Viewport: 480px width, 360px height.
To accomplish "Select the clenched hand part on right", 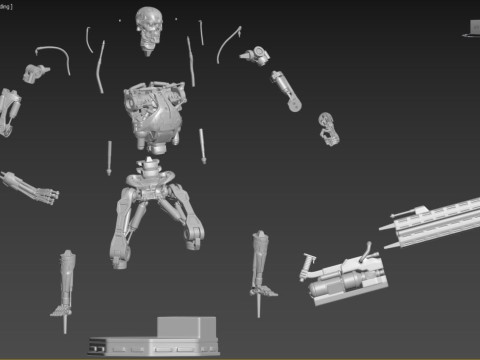I will click(x=329, y=129).
